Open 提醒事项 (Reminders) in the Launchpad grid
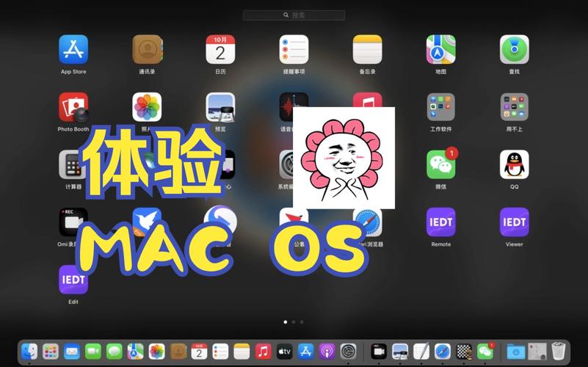The height and width of the screenshot is (367, 588). (x=294, y=49)
